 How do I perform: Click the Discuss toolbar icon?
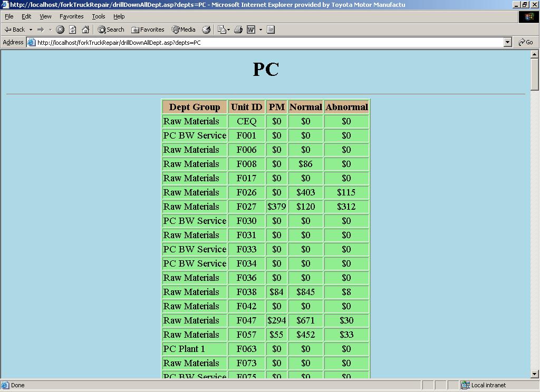pyautogui.click(x=271, y=30)
